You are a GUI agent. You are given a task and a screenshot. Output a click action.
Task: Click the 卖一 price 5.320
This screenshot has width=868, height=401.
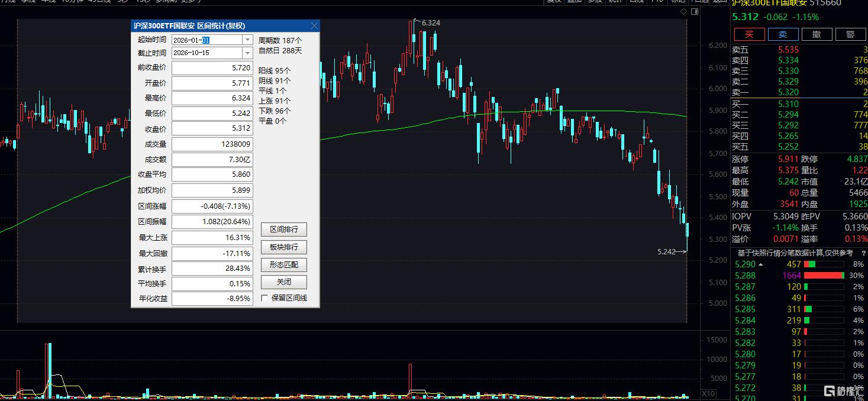pyautogui.click(x=788, y=92)
